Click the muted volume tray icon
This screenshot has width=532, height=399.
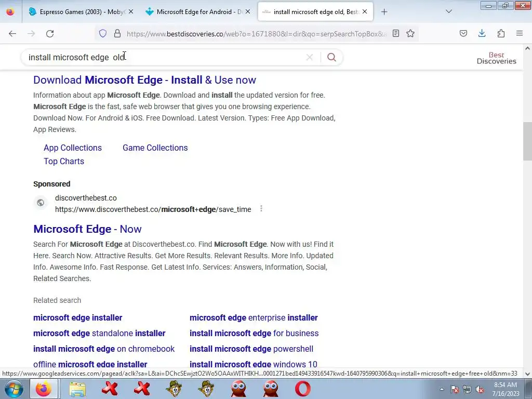coord(480,390)
